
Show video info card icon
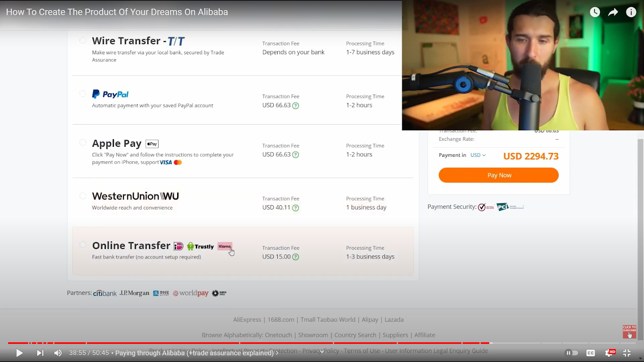point(631,12)
